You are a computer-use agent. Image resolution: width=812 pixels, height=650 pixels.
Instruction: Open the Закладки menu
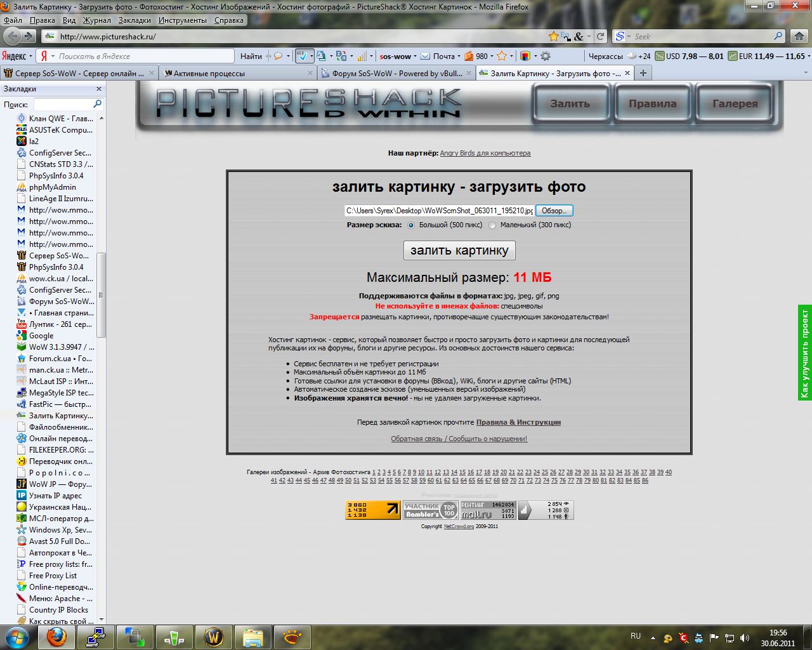134,20
